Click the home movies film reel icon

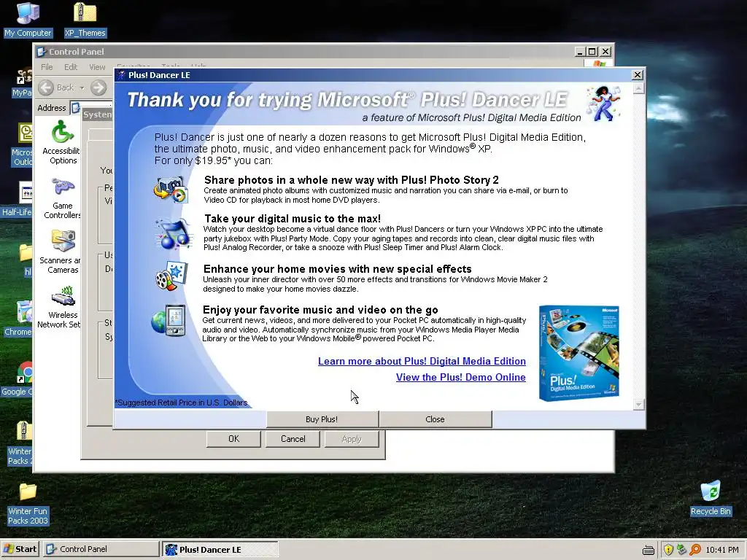(171, 276)
